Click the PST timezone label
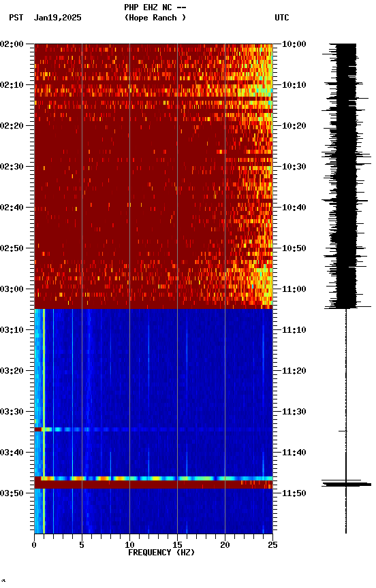Viewport: 376px width, 588px height. [16, 18]
